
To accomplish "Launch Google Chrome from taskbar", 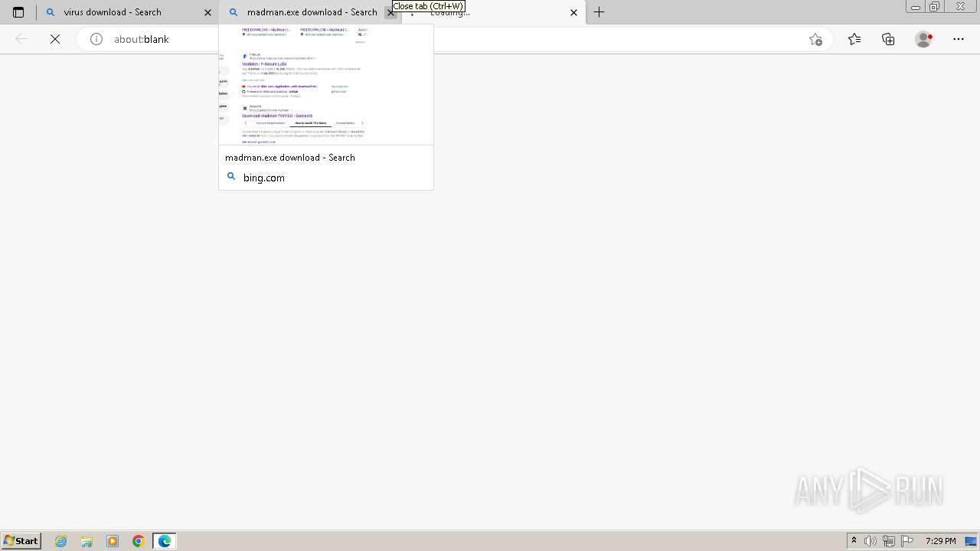I will pos(139,541).
